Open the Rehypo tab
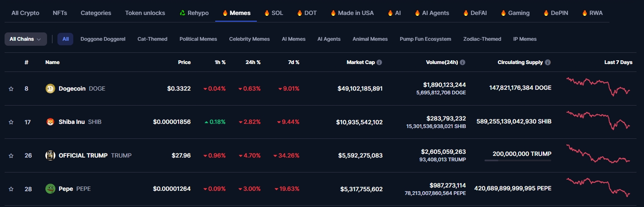This screenshot has width=644, height=207. (194, 13)
